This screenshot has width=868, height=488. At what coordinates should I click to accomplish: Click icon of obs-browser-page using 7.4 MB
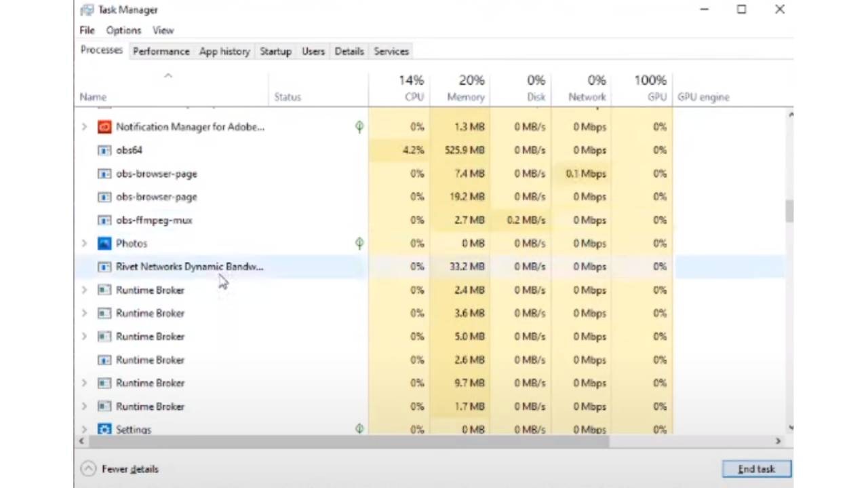104,174
